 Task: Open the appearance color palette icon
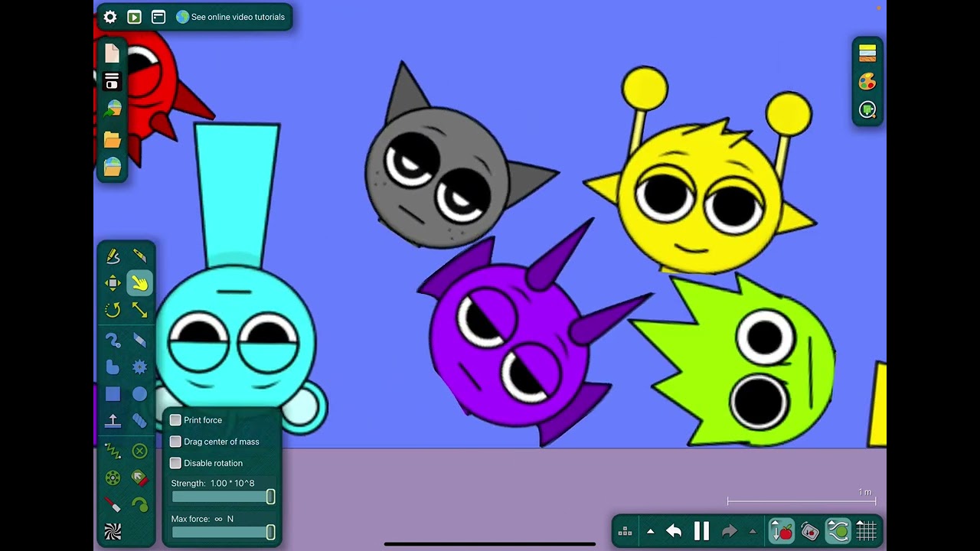(867, 81)
